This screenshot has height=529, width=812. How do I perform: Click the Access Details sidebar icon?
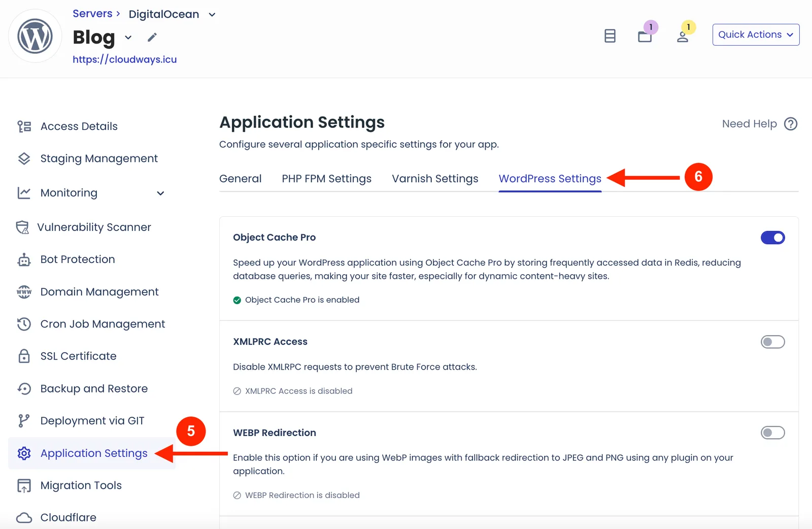[x=24, y=126]
